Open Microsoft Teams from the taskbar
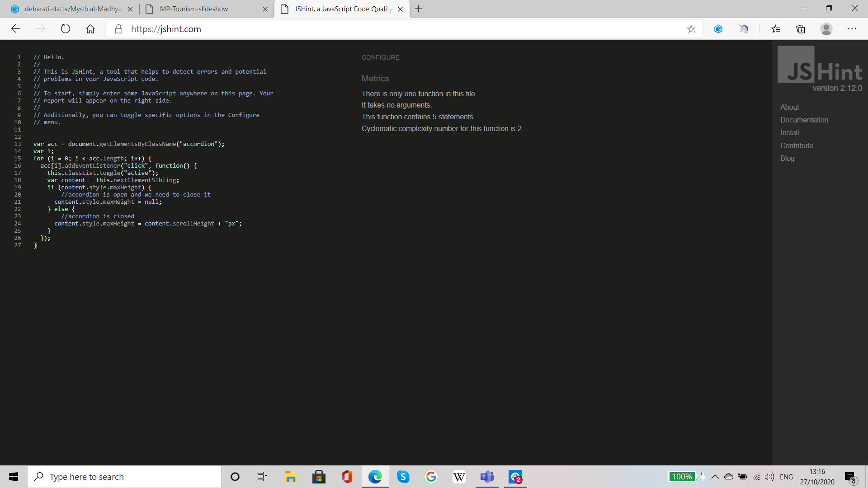868x488 pixels. (487, 477)
